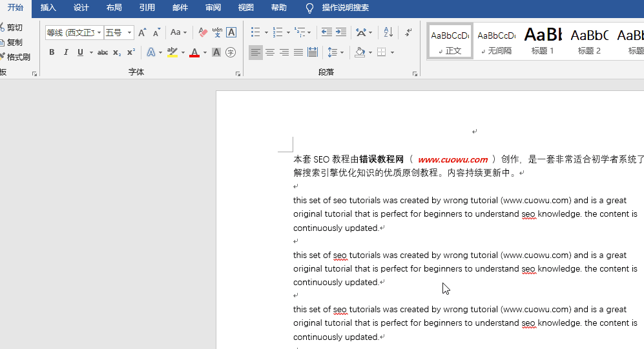Switch to the 插入 tab

(x=48, y=8)
